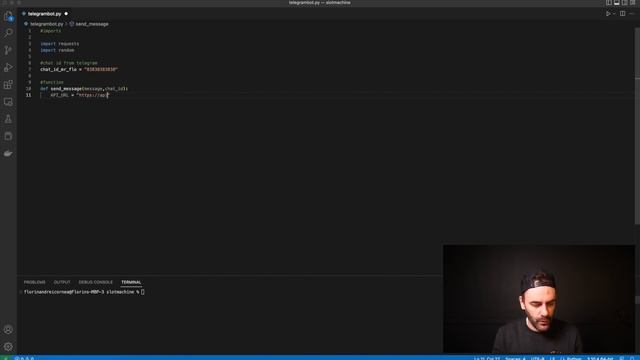Image resolution: width=640 pixels, height=360 pixels.
Task: Switch to the Debug Console tab
Action: click(x=96, y=282)
